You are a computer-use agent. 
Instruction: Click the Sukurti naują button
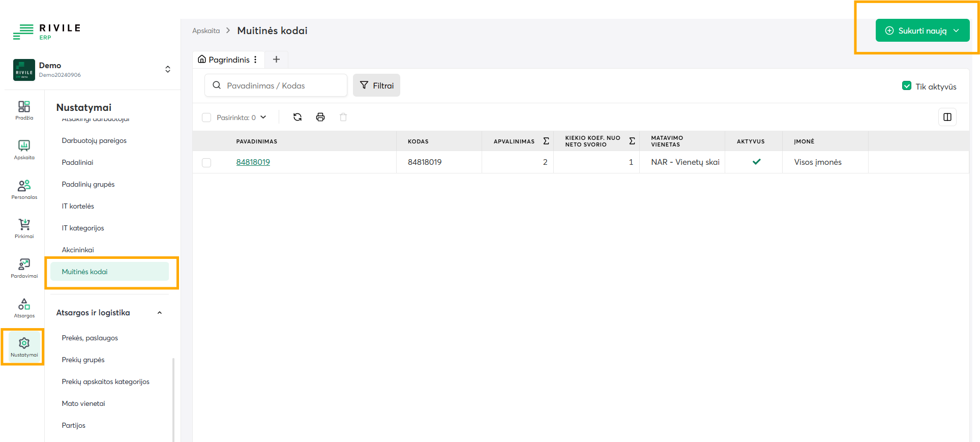pyautogui.click(x=922, y=31)
